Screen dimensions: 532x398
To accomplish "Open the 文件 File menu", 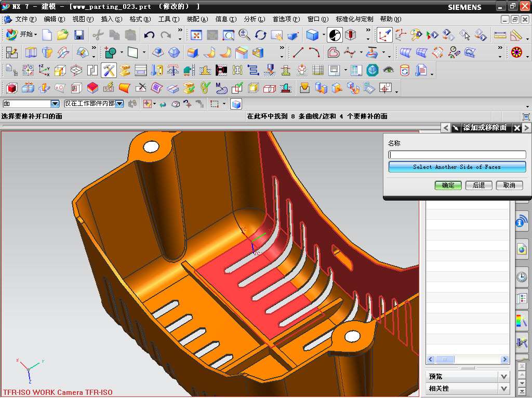I will pyautogui.click(x=26, y=19).
